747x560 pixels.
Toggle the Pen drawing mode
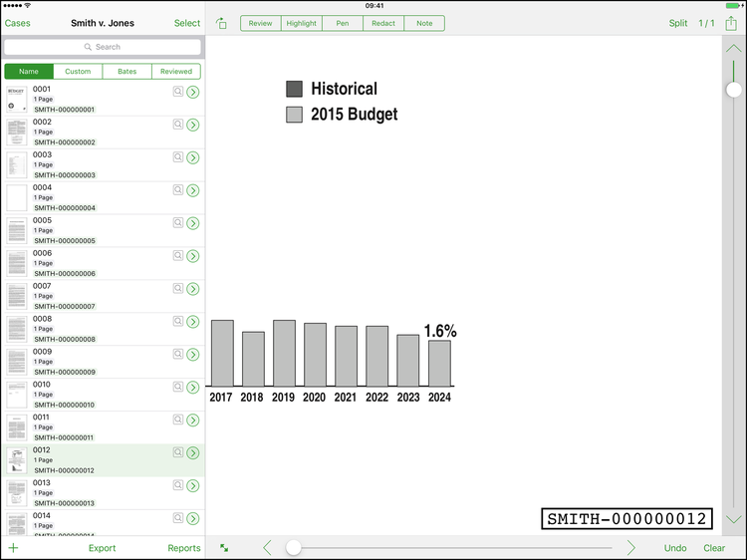(342, 23)
